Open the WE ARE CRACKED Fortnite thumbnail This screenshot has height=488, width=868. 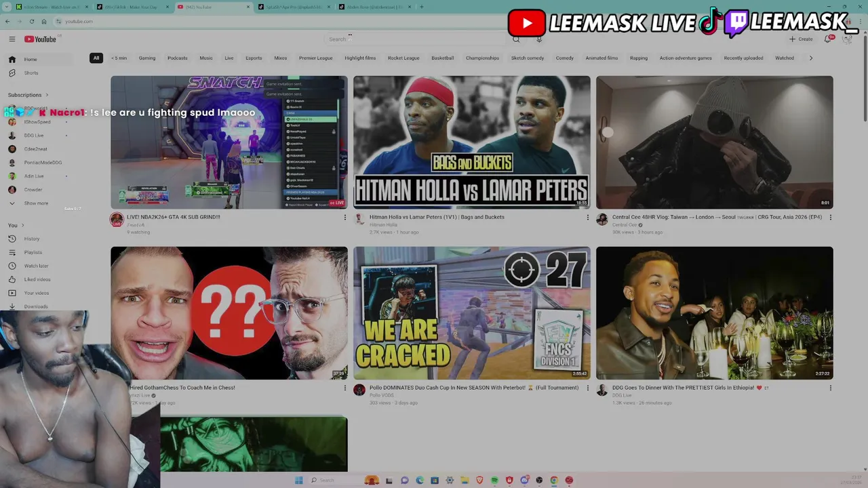(x=472, y=313)
